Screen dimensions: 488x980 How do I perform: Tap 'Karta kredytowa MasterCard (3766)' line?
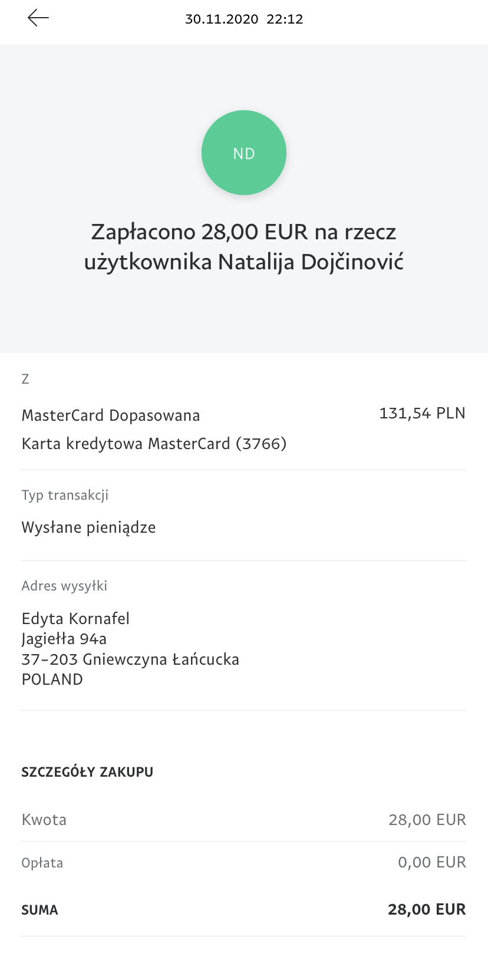154,444
